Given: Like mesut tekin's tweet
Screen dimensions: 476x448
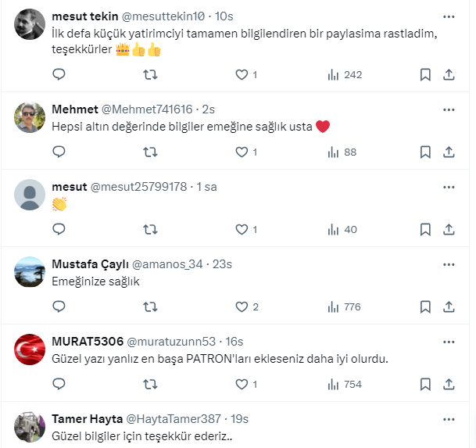Looking at the screenshot, I should tap(242, 75).
